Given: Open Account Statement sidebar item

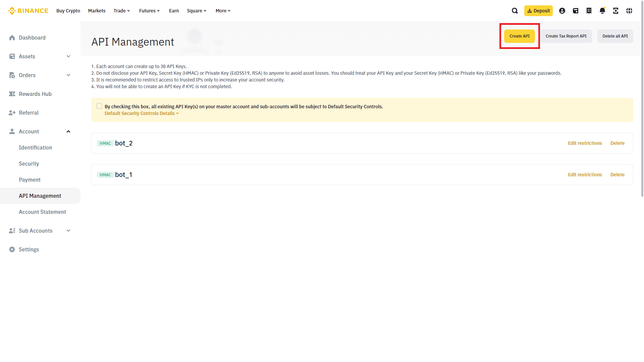Looking at the screenshot, I should (x=42, y=212).
